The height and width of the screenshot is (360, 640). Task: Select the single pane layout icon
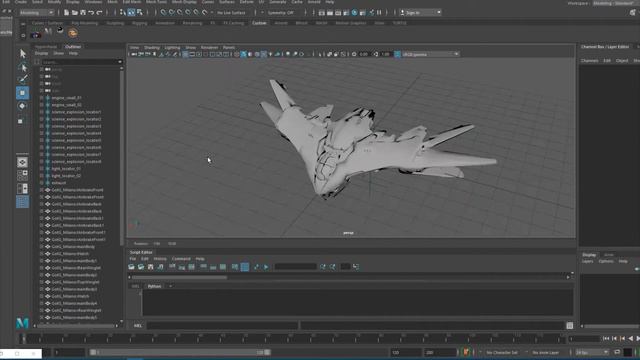(x=22, y=162)
